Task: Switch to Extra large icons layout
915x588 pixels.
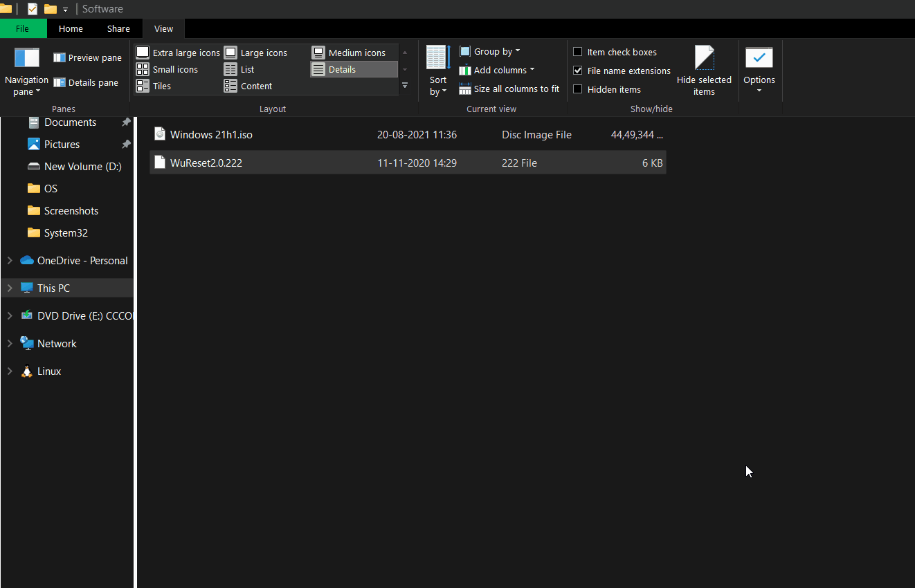Action: [x=178, y=53]
